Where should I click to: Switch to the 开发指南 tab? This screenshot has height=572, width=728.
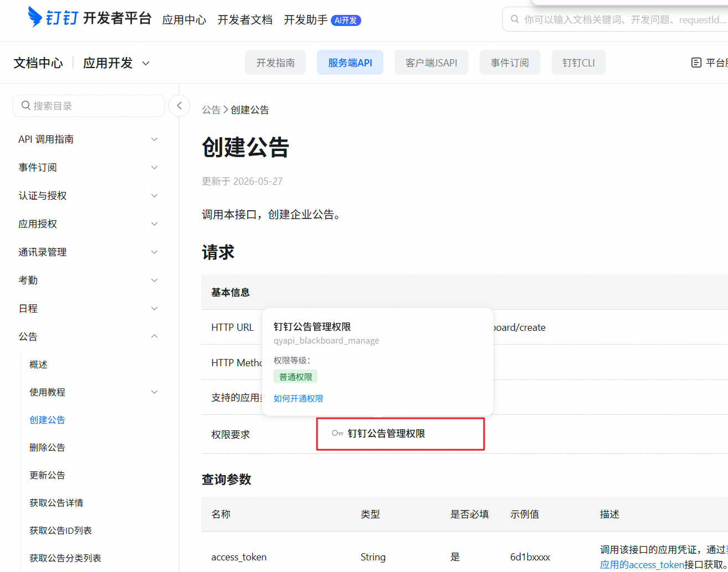pos(275,63)
